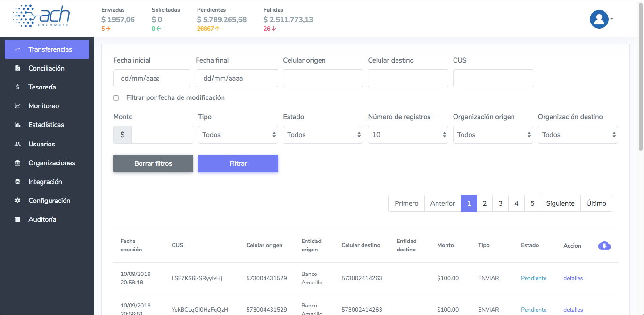Click the ACH Colombia logo

(x=41, y=16)
